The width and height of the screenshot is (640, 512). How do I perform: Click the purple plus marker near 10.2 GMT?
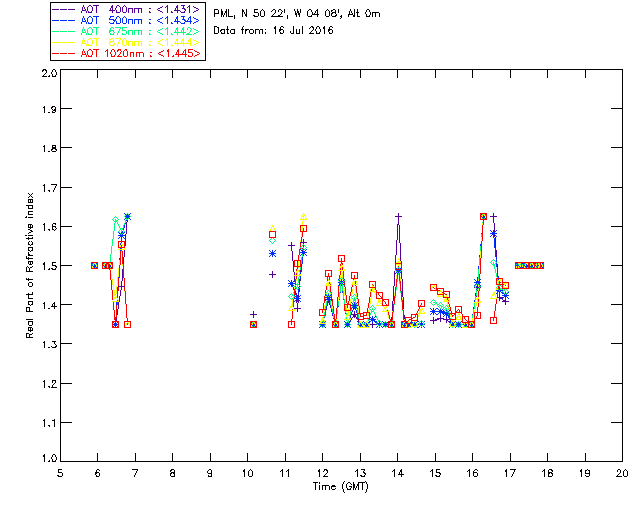(x=253, y=314)
